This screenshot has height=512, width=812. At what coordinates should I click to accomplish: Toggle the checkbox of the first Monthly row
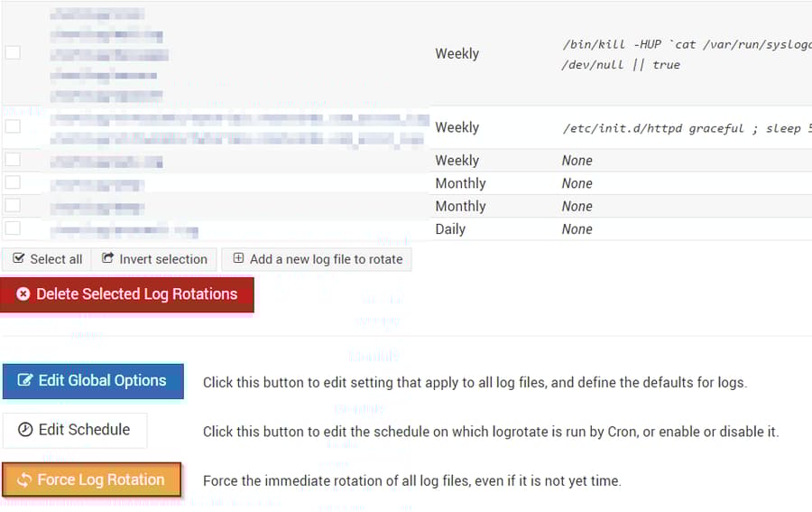click(13, 183)
